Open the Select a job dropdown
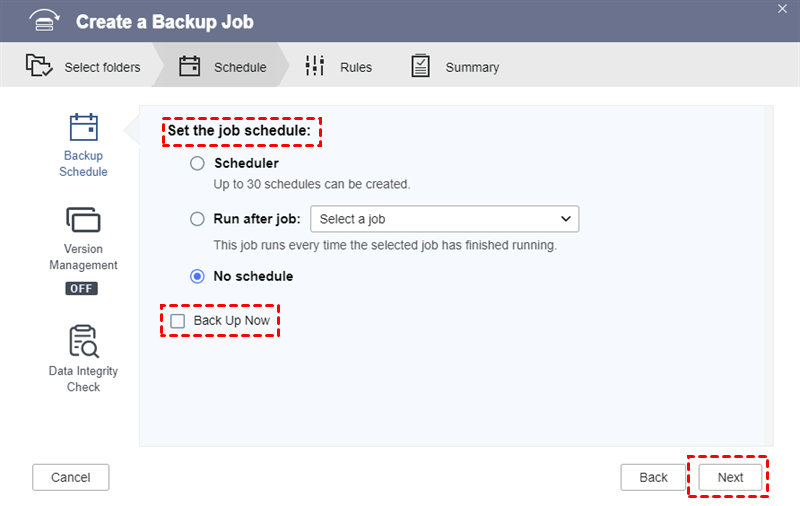The height and width of the screenshot is (506, 800). click(445, 219)
